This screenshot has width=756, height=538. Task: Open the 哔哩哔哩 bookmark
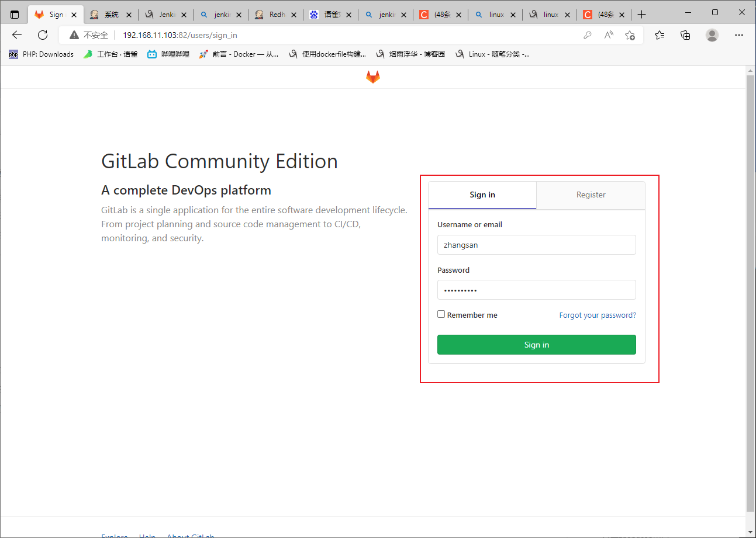[168, 54]
